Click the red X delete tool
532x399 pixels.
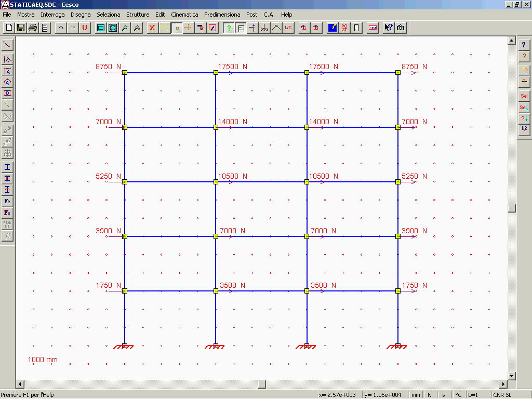tap(152, 28)
